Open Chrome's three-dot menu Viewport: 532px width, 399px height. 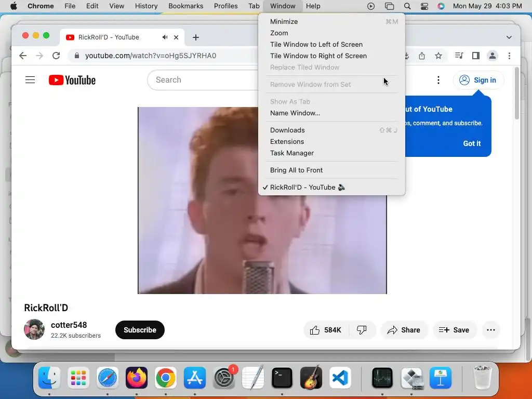[509, 56]
